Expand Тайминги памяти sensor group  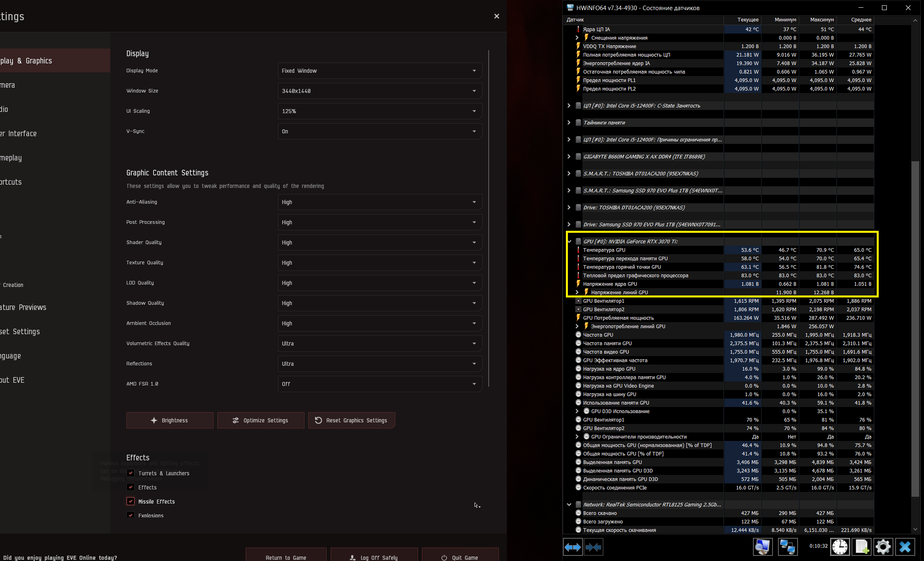point(569,122)
